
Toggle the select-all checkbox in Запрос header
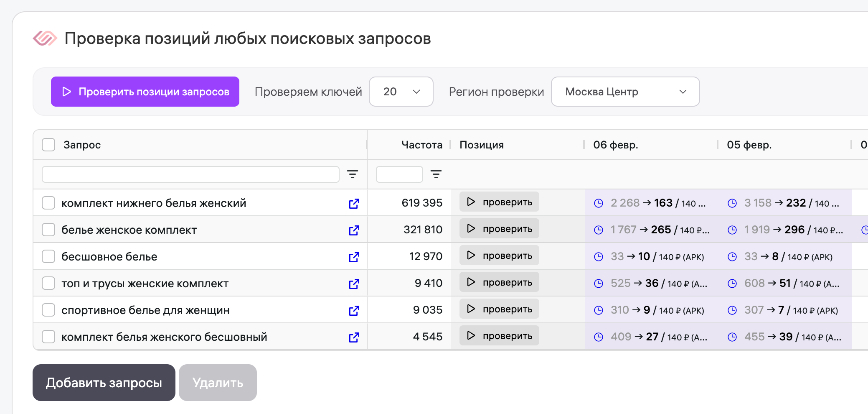(48, 145)
